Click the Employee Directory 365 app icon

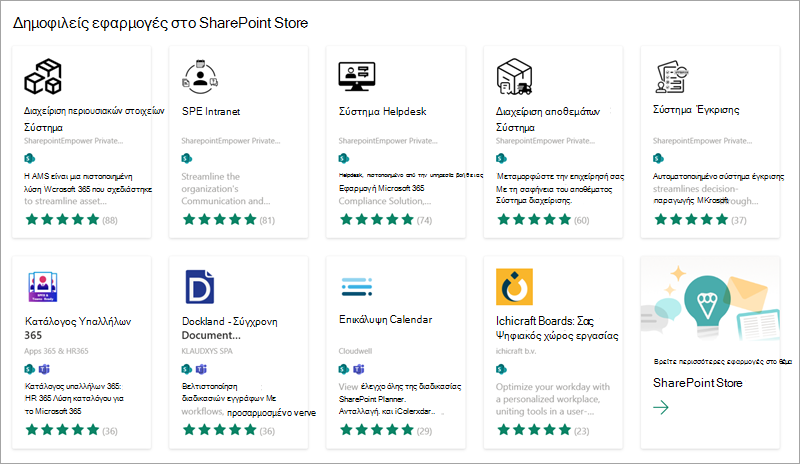(x=43, y=287)
